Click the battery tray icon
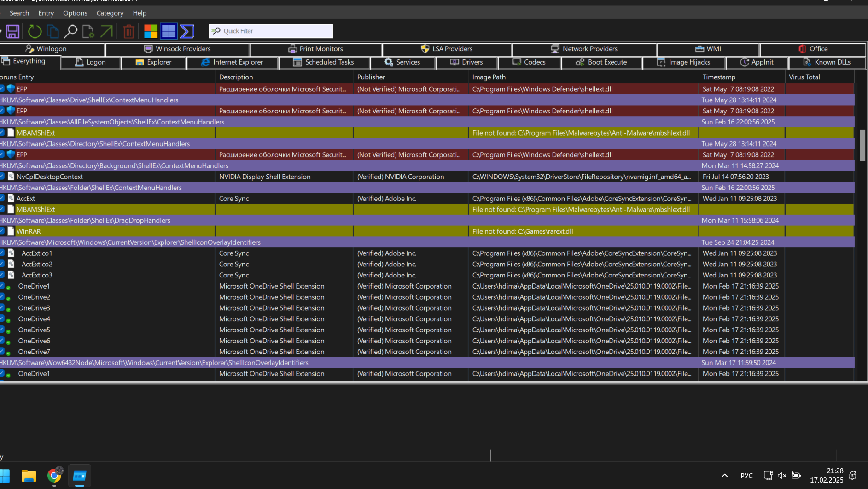Viewport: 868px width, 489px height. 796,476
